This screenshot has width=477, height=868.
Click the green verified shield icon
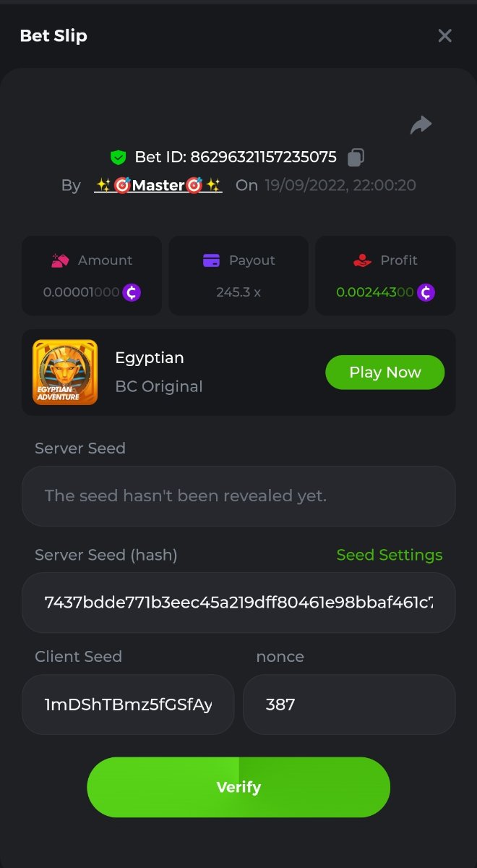coord(118,157)
